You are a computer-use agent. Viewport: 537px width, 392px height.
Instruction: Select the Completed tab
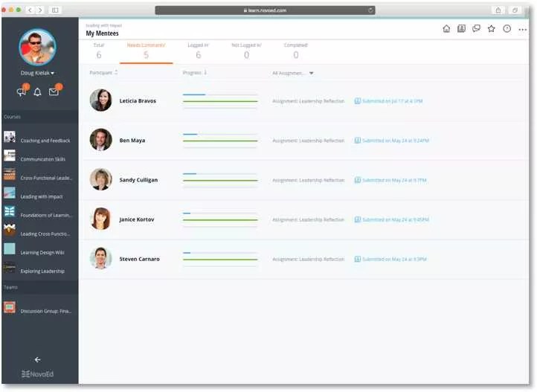pyautogui.click(x=296, y=51)
